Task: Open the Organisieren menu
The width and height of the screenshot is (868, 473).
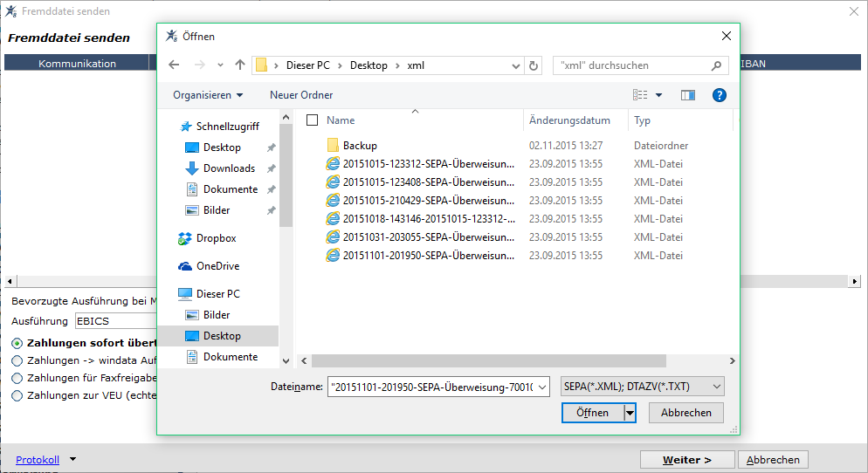Action: 208,95
